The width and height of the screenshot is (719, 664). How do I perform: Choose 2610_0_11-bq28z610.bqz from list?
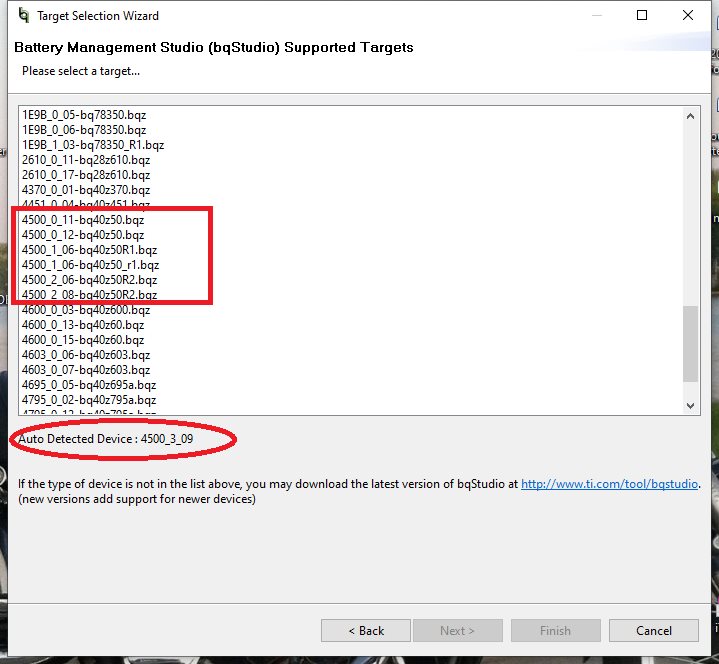coord(86,160)
